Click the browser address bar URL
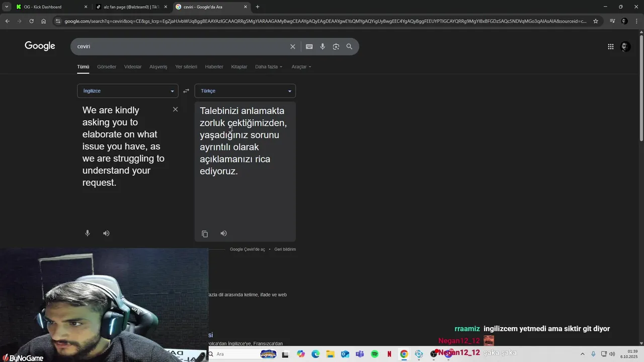 pyautogui.click(x=326, y=21)
